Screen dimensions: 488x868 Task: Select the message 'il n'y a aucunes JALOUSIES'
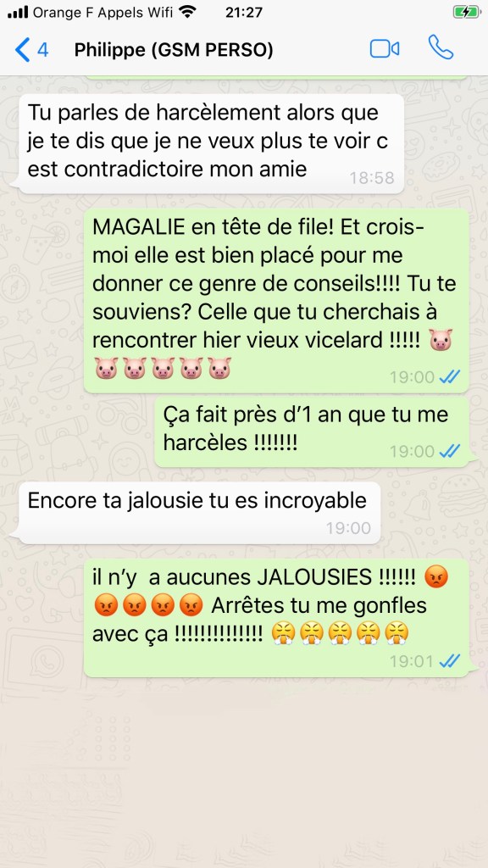point(275,618)
